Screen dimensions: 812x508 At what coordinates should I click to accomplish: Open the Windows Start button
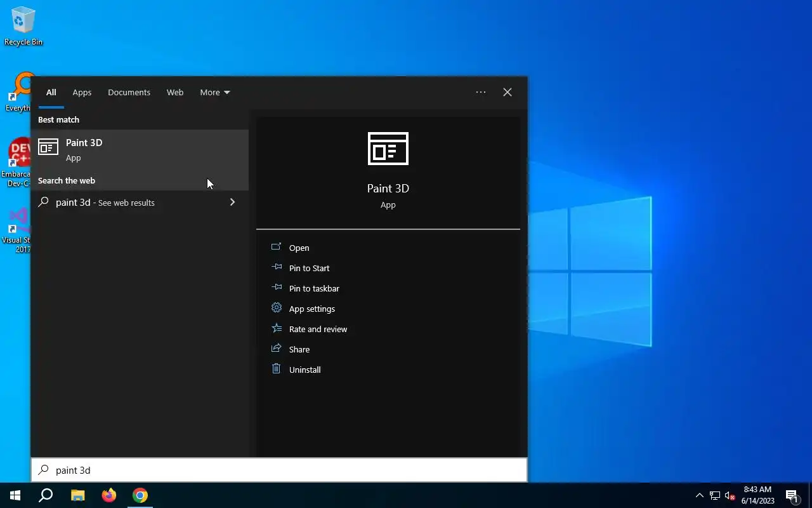pyautogui.click(x=15, y=495)
